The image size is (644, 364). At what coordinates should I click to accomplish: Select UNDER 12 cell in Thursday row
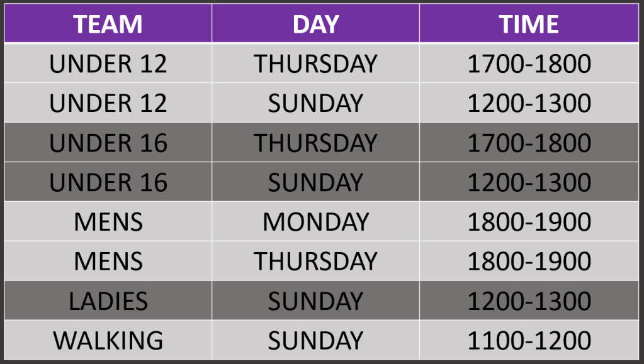pos(108,63)
